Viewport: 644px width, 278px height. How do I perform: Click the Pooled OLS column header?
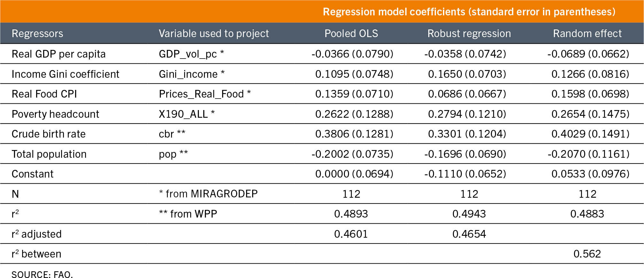tap(351, 33)
